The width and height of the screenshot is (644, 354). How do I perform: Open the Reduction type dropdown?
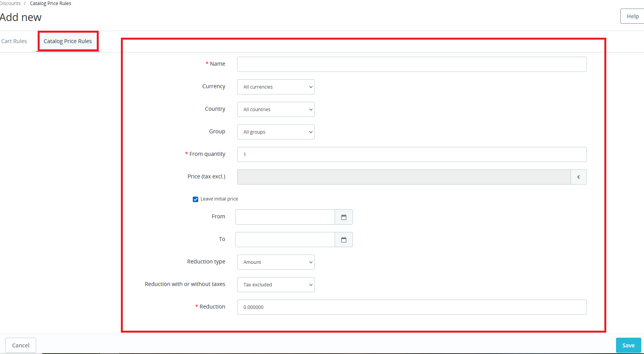point(276,262)
